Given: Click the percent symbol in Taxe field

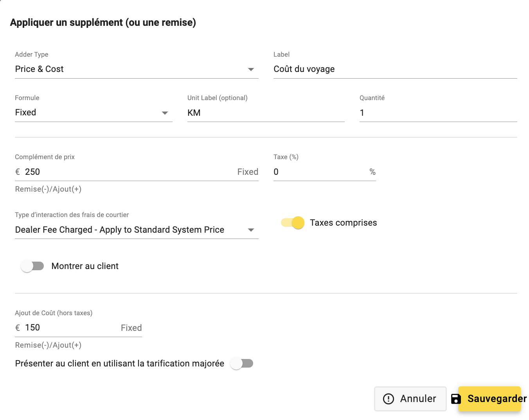Looking at the screenshot, I should coord(372,172).
